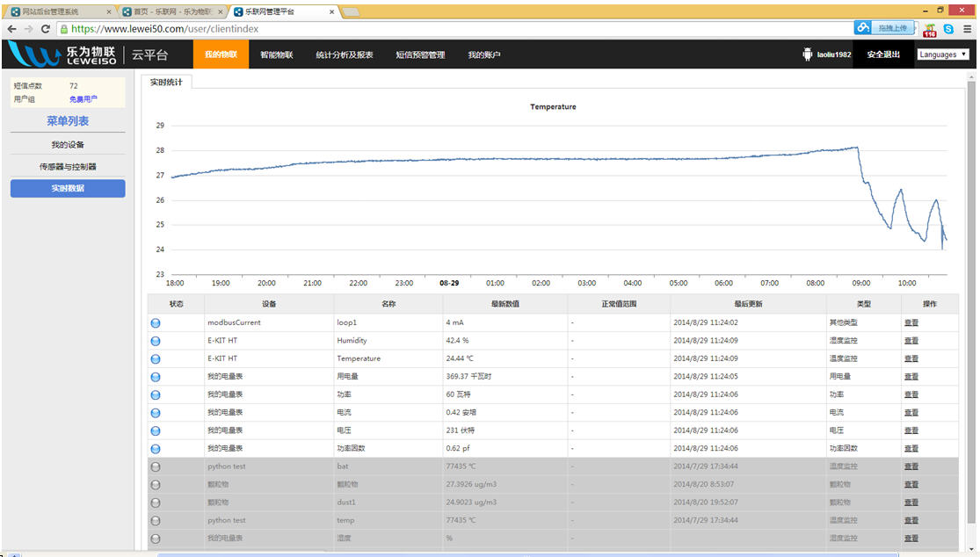Go back using the browser back arrow
The image size is (980, 557).
coord(11,29)
